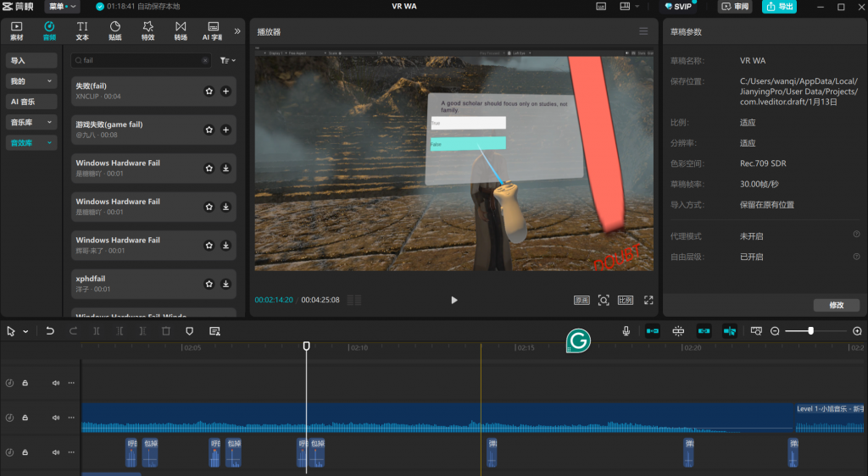Open the 贴纸 stickers tab
The image size is (868, 476).
pyautogui.click(x=115, y=31)
